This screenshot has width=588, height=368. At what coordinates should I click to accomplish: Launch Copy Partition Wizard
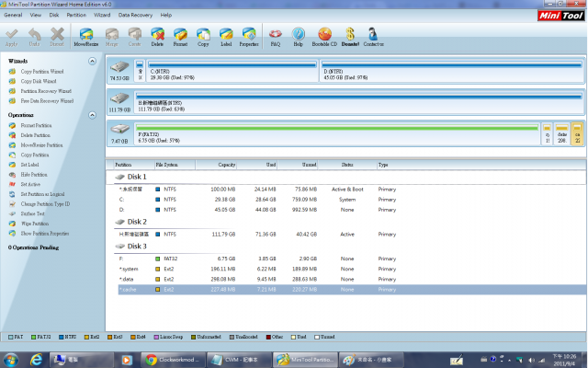click(x=42, y=72)
